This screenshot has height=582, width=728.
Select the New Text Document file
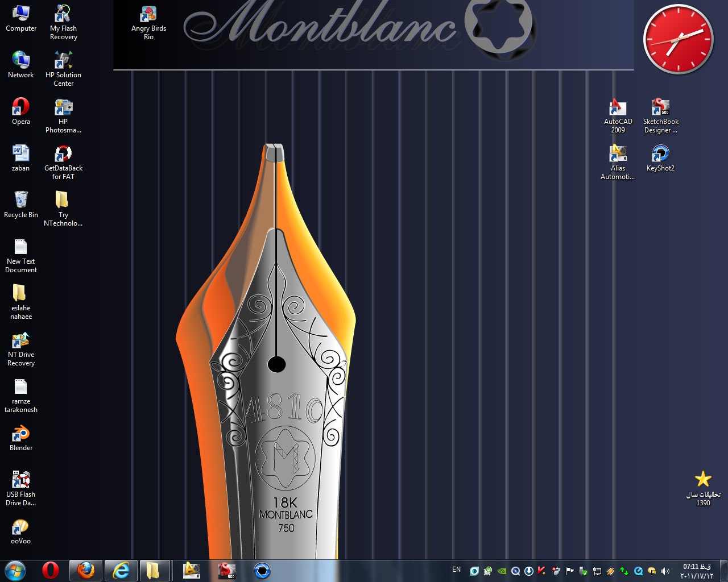tap(21, 256)
